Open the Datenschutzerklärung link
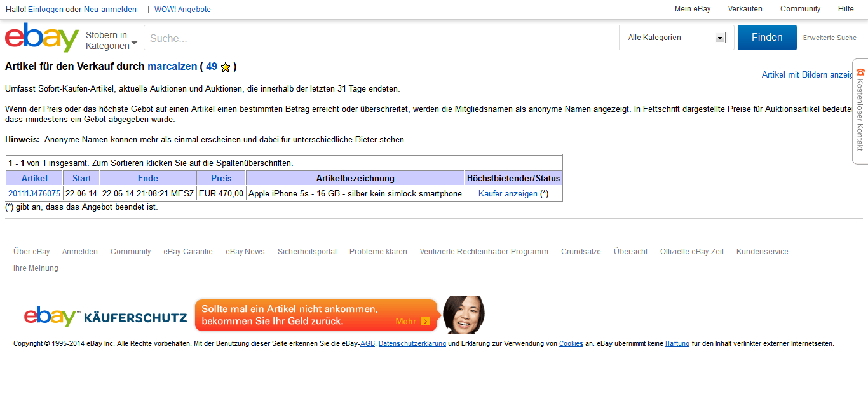This screenshot has height=403, width=868. point(412,344)
